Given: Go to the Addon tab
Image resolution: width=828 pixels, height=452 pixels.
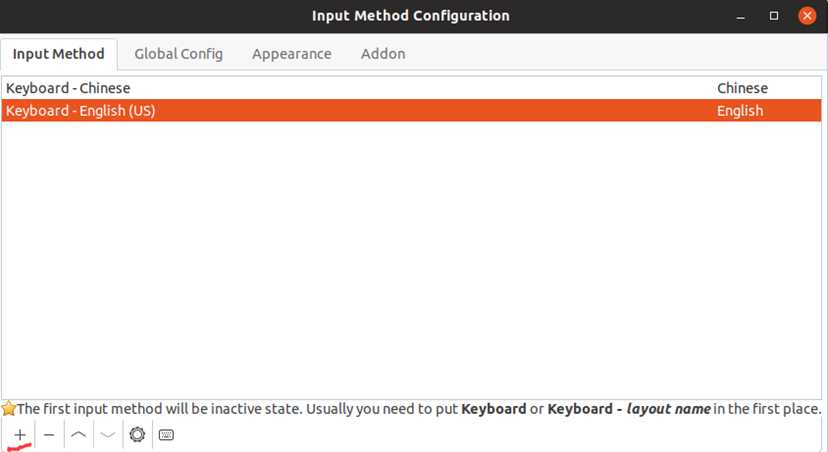Looking at the screenshot, I should click(x=383, y=54).
